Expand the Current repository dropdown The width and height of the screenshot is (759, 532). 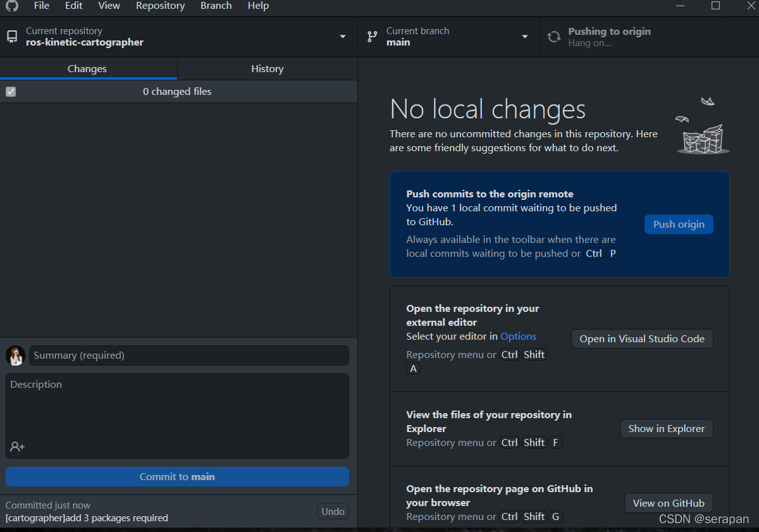point(343,37)
